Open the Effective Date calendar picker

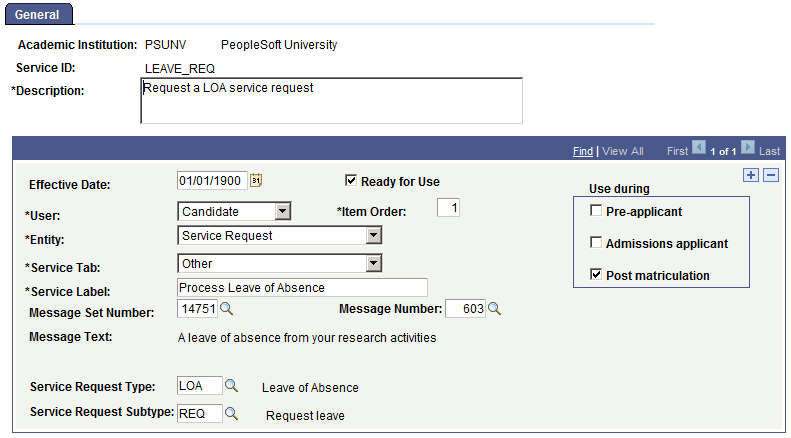[x=255, y=181]
